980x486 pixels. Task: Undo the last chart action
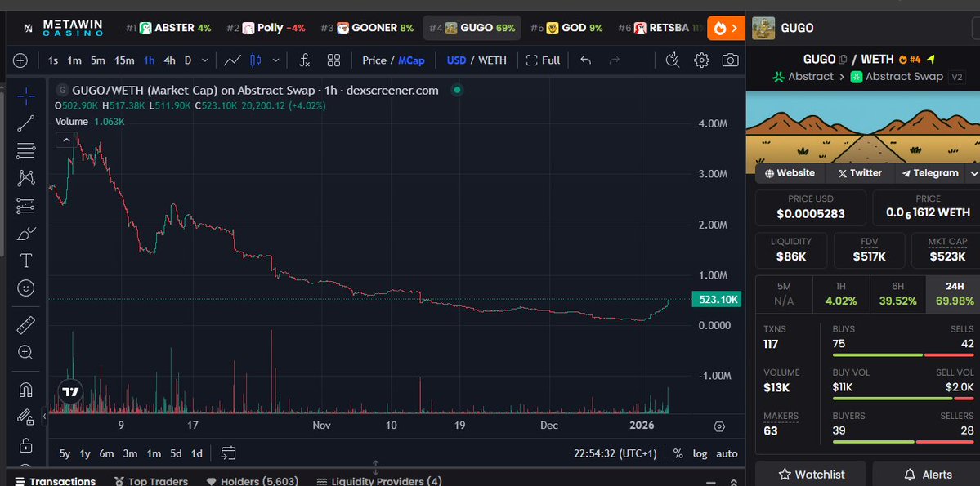[x=585, y=60]
